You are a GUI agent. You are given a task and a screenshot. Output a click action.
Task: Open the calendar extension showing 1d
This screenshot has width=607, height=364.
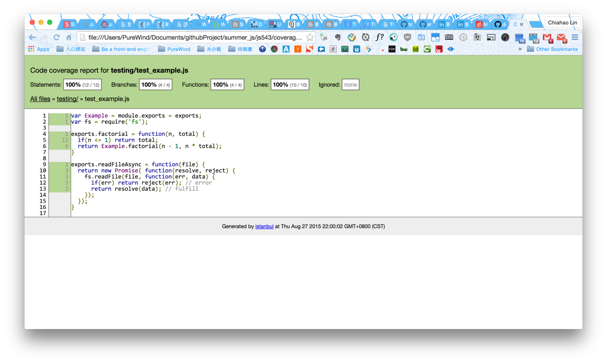534,38
